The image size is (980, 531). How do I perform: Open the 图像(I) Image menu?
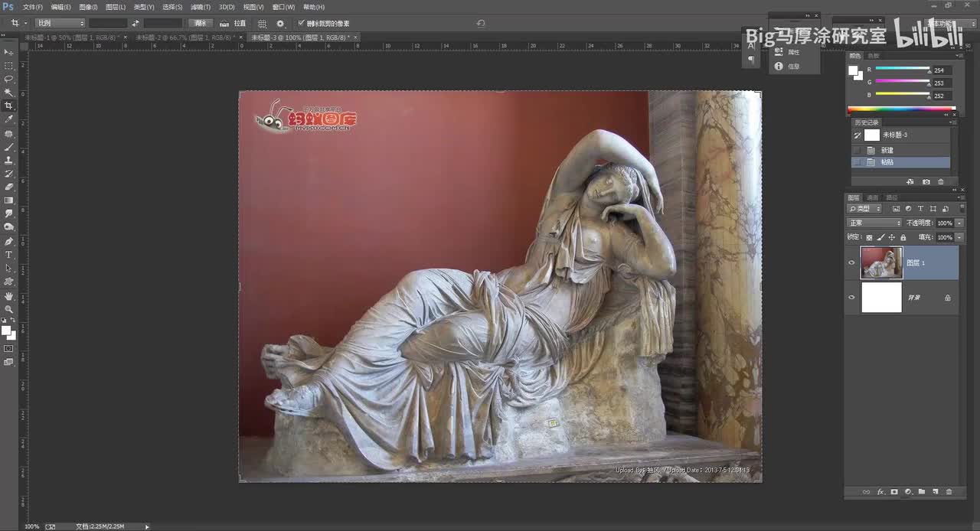[x=88, y=7]
